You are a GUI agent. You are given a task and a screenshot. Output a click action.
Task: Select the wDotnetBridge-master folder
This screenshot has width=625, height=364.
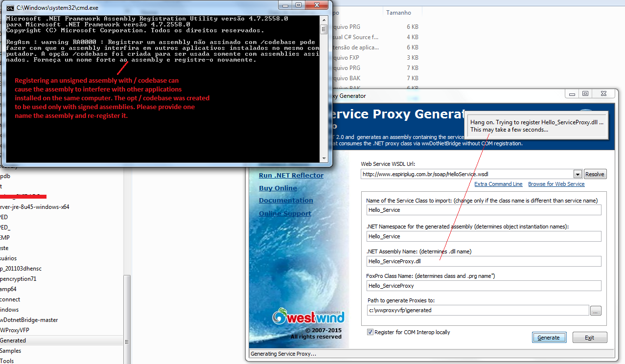(29, 320)
